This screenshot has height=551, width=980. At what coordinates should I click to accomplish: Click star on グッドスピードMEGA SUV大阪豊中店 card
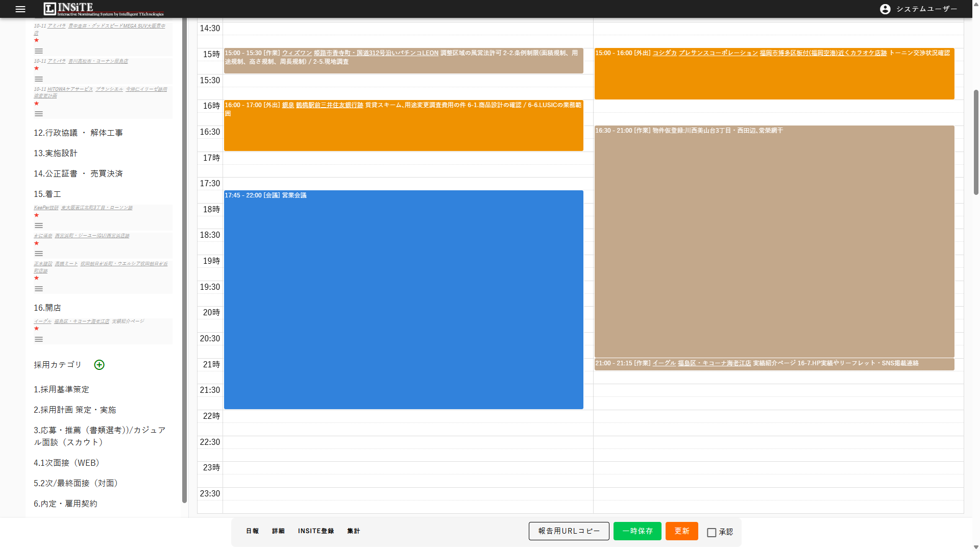coord(36,40)
